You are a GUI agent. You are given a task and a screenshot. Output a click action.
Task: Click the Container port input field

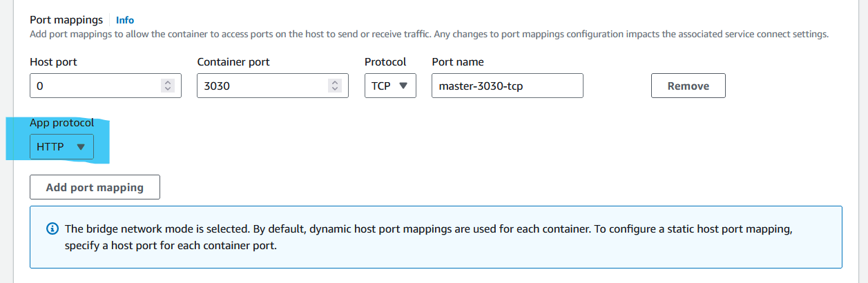271,86
